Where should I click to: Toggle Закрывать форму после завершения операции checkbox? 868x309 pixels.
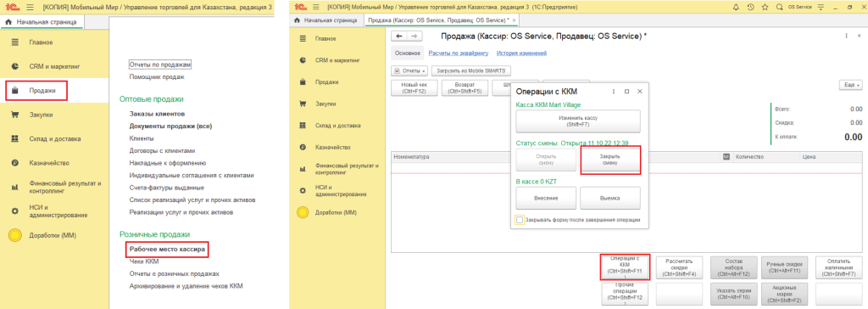(520, 220)
